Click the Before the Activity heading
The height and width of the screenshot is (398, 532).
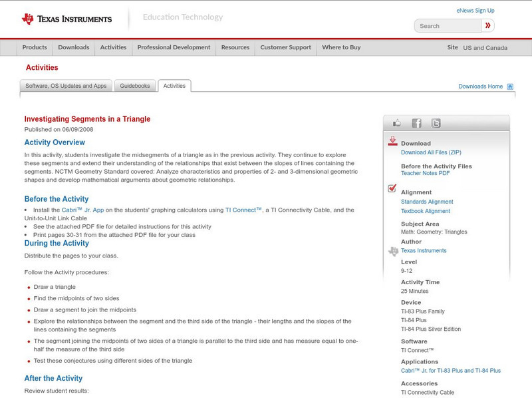point(57,199)
